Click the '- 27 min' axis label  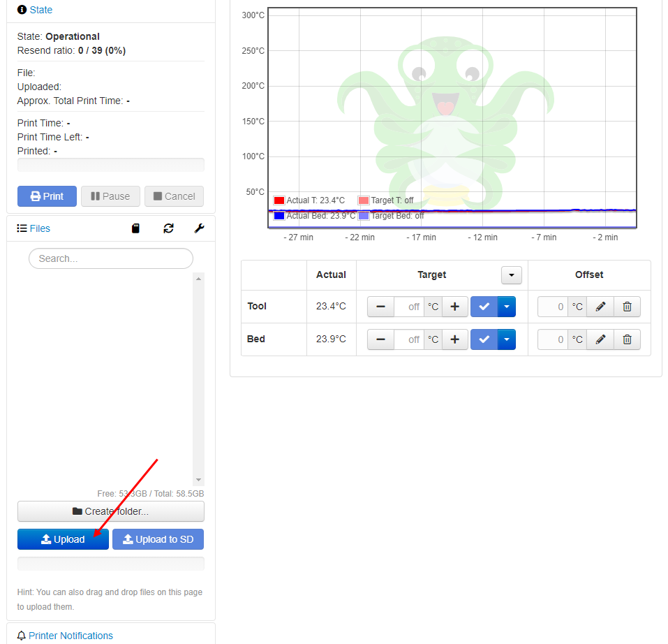(298, 237)
